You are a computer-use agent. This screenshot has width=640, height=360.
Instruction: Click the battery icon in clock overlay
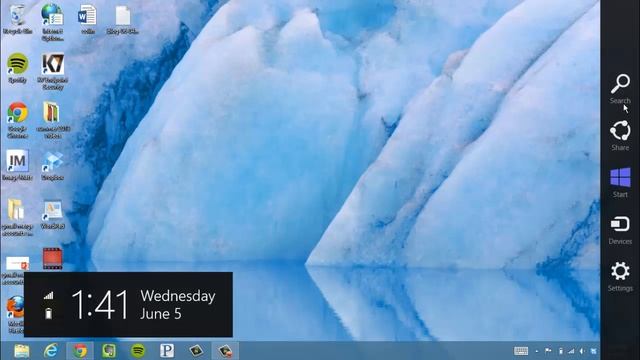click(x=48, y=313)
